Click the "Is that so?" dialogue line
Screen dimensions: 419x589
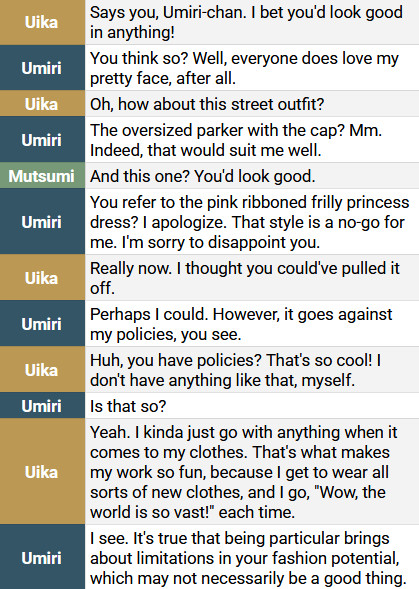click(128, 406)
